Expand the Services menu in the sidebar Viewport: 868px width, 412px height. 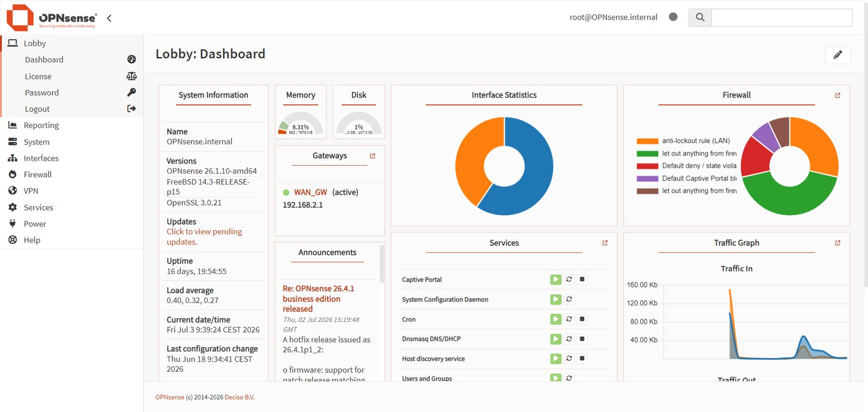[x=72, y=207]
